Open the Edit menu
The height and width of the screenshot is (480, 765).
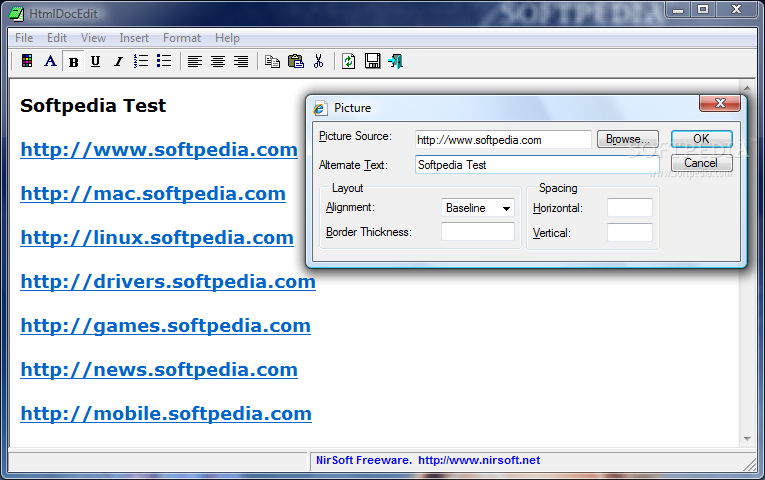pos(57,38)
